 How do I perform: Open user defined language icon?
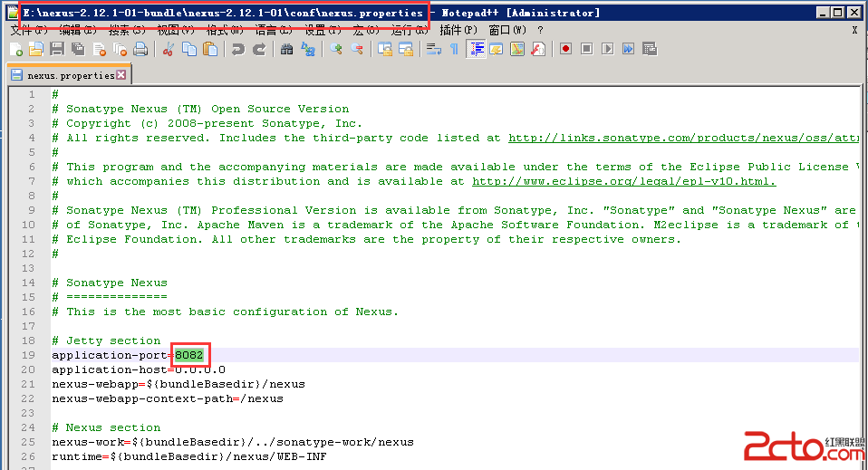497,50
